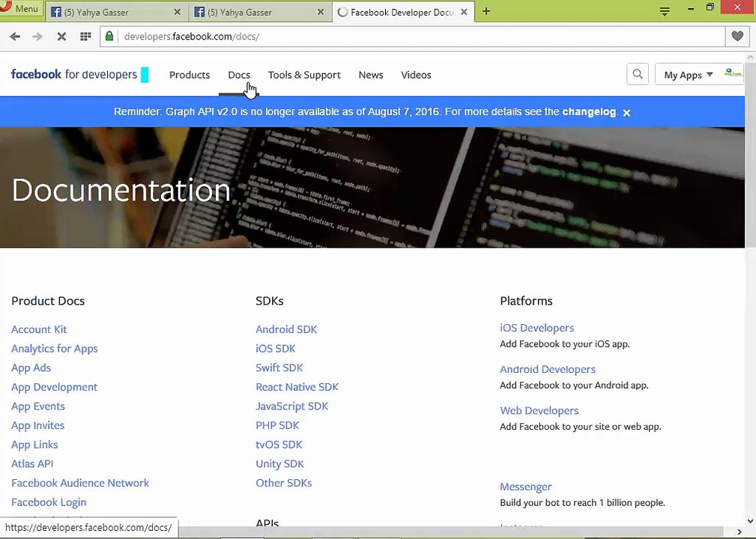This screenshot has height=539, width=756.
Task: Click the heart bookmark icon
Action: (x=737, y=36)
